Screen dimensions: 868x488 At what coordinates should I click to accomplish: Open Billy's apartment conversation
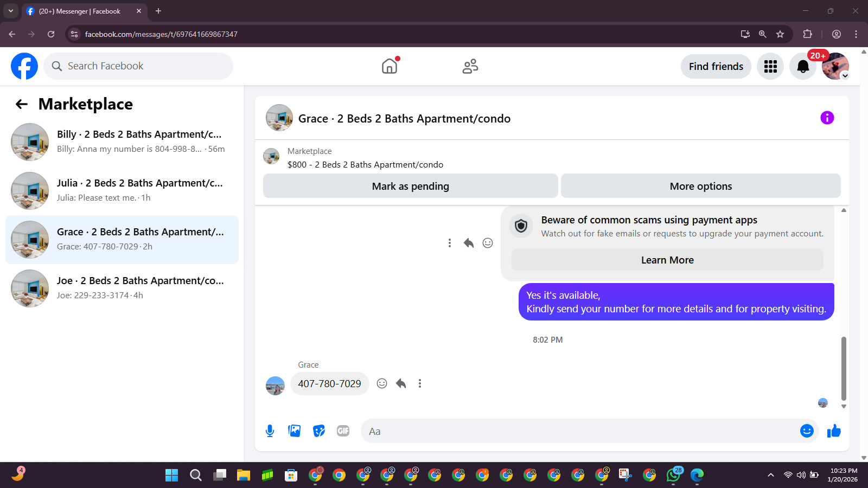point(122,142)
